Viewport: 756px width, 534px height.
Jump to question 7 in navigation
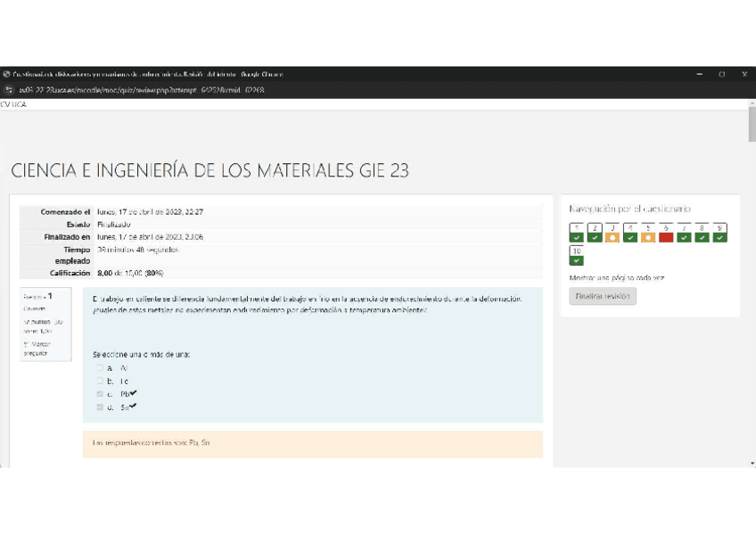(x=684, y=234)
